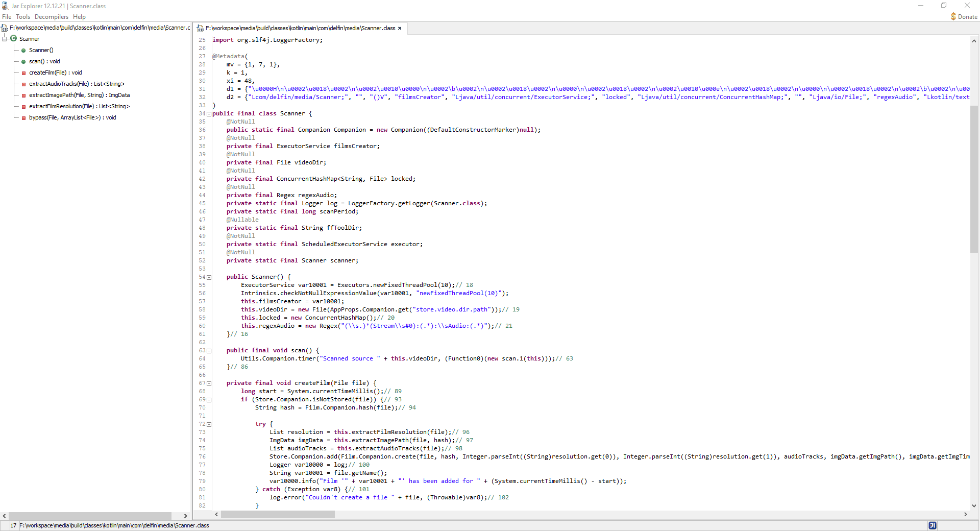The height and width of the screenshot is (531, 980).
Task: Click the status bar file path text
Action: pyautogui.click(x=114, y=525)
